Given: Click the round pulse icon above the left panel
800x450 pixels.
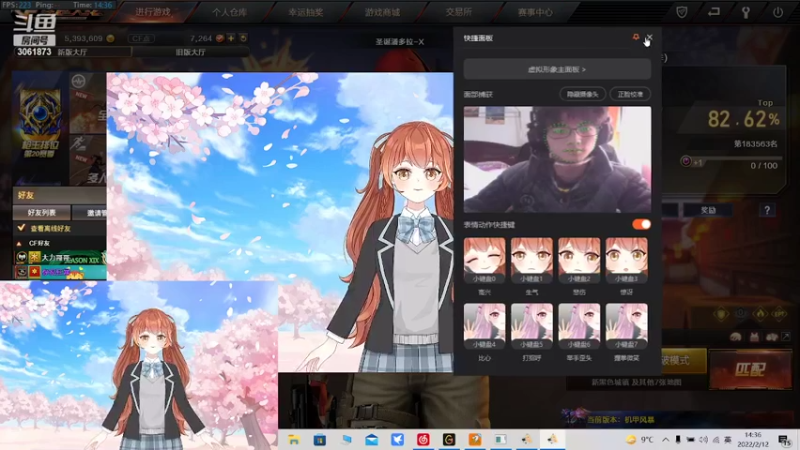Looking at the screenshot, I should [x=79, y=81].
